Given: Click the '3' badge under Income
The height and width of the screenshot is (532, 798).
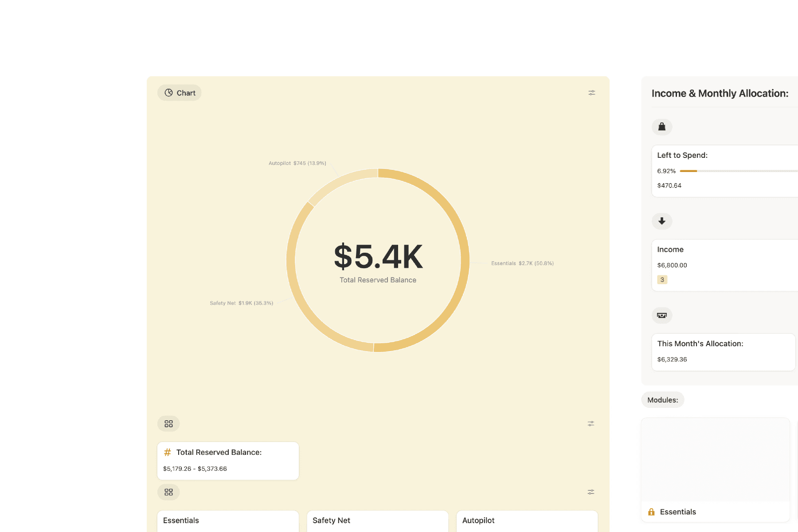Looking at the screenshot, I should coord(662,280).
